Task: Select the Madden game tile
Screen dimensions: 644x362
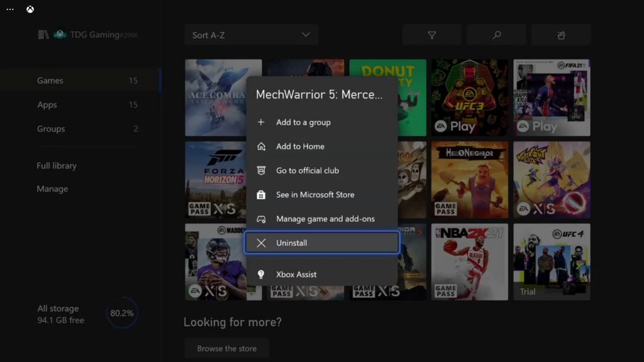Action: coord(216,262)
